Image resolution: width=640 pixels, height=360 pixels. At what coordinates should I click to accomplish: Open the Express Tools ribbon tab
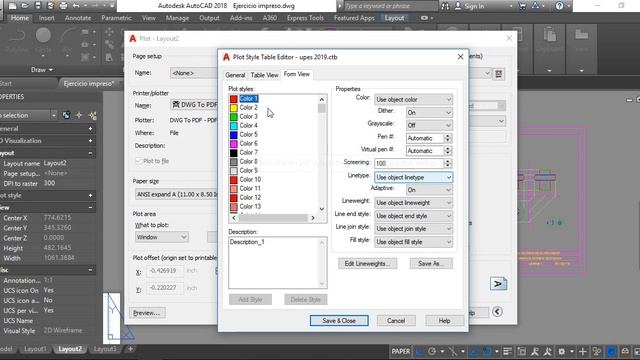pos(305,18)
